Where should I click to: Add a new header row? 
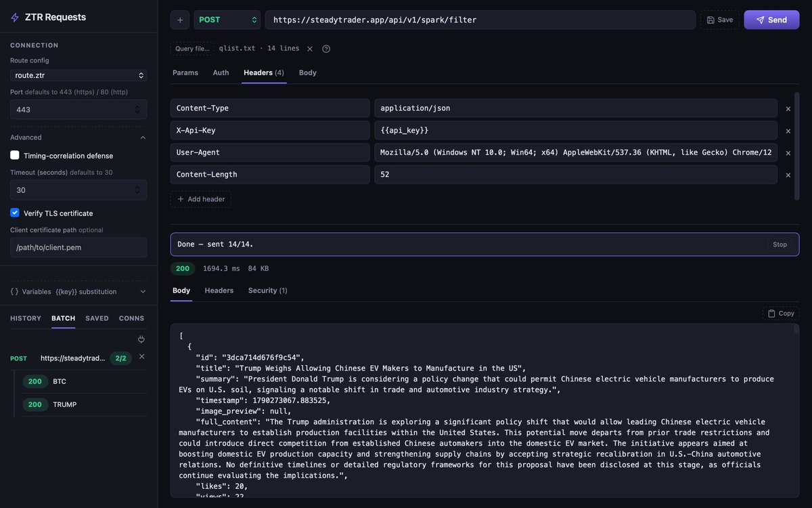[x=201, y=199]
